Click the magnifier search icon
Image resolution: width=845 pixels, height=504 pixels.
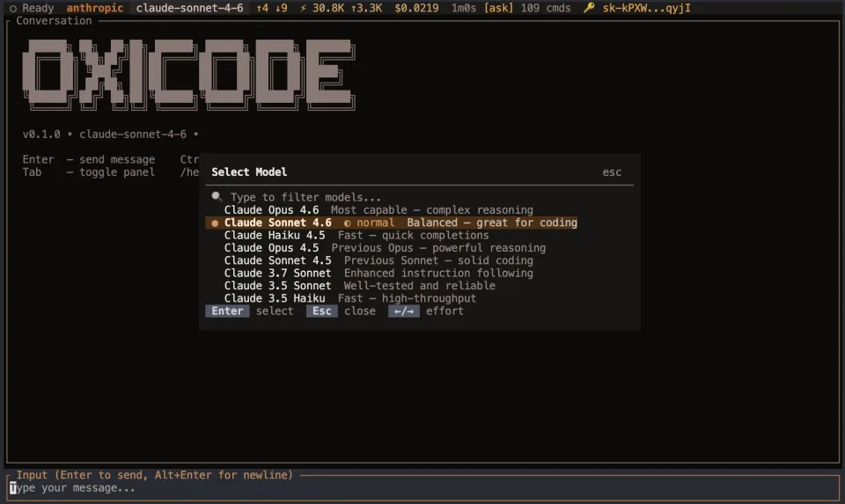pyautogui.click(x=217, y=196)
